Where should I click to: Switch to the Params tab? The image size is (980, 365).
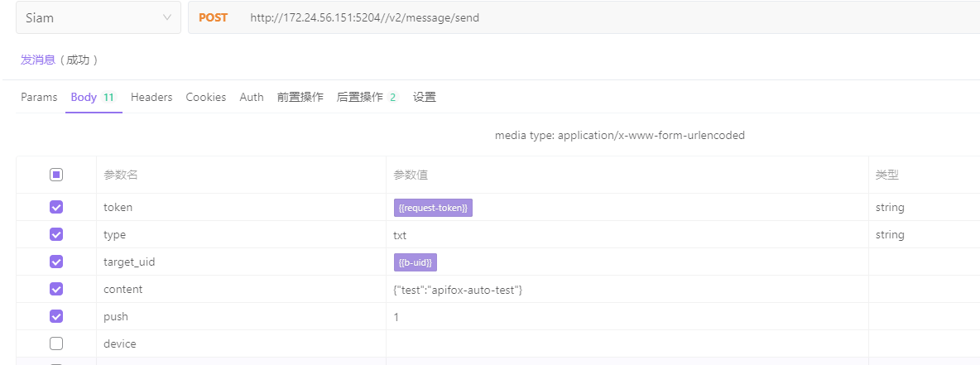39,97
